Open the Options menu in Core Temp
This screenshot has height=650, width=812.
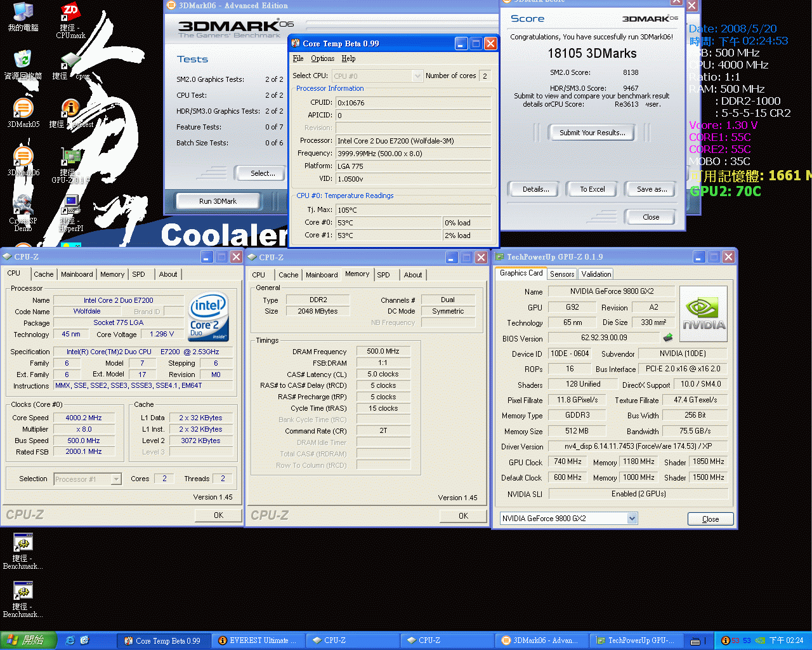(x=322, y=58)
